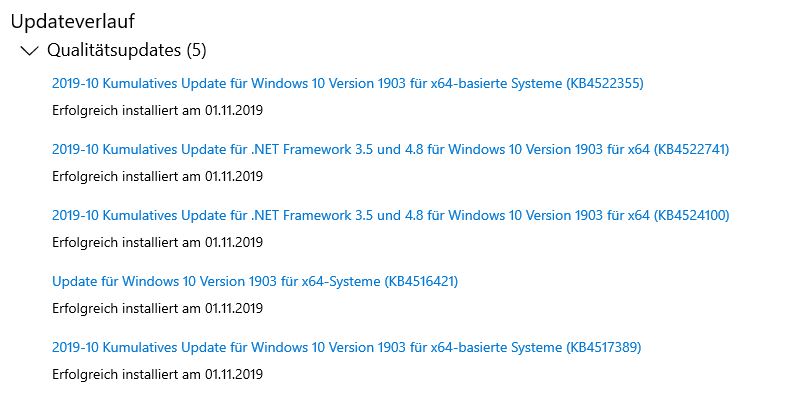
Task: Click install status text below KB4522355
Action: 157,110
